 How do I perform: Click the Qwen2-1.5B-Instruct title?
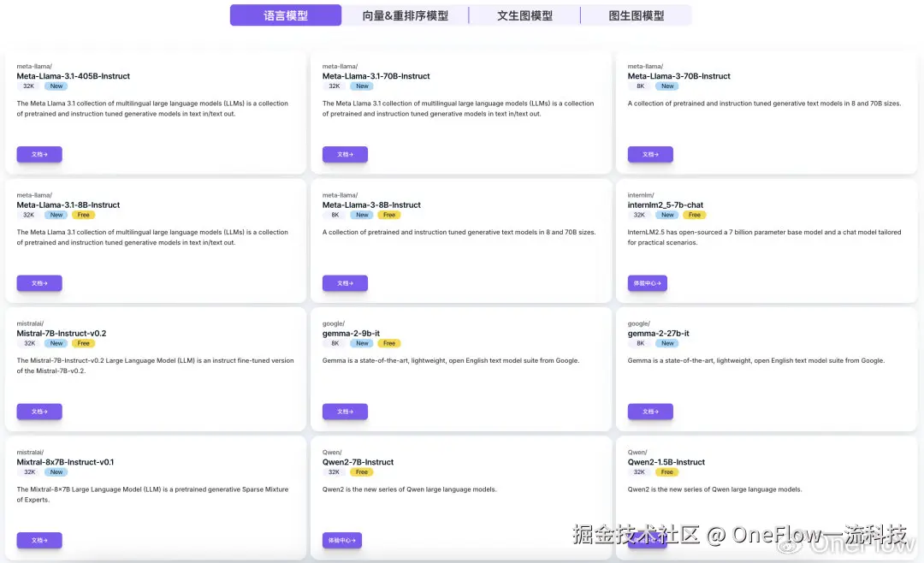click(x=666, y=462)
